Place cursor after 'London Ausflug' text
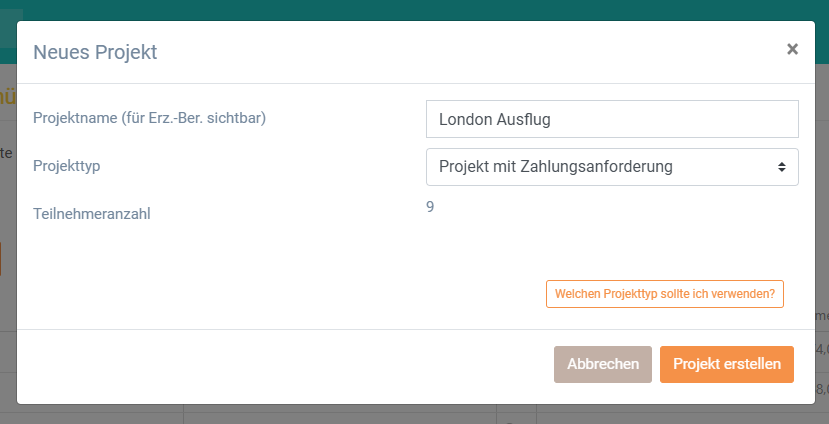 click(551, 119)
